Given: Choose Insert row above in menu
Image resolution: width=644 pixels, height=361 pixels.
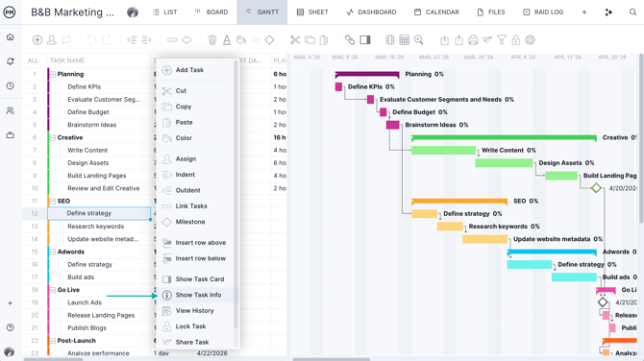Looking at the screenshot, I should click(x=194, y=243).
